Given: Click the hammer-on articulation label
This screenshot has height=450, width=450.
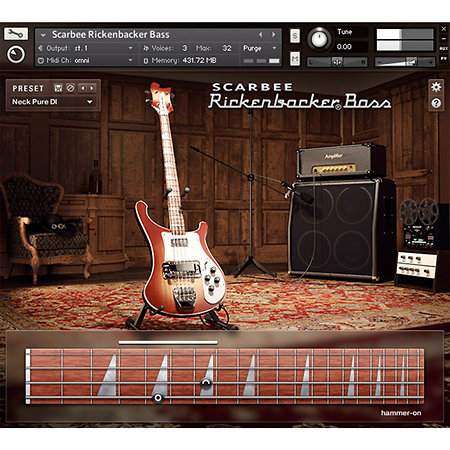Looking at the screenshot, I should [401, 413].
